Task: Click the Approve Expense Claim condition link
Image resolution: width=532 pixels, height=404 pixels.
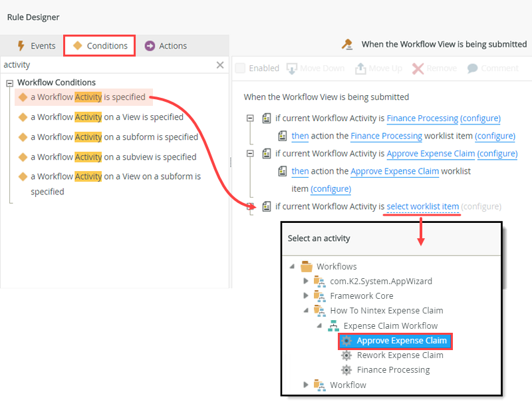Action: pyautogui.click(x=430, y=153)
